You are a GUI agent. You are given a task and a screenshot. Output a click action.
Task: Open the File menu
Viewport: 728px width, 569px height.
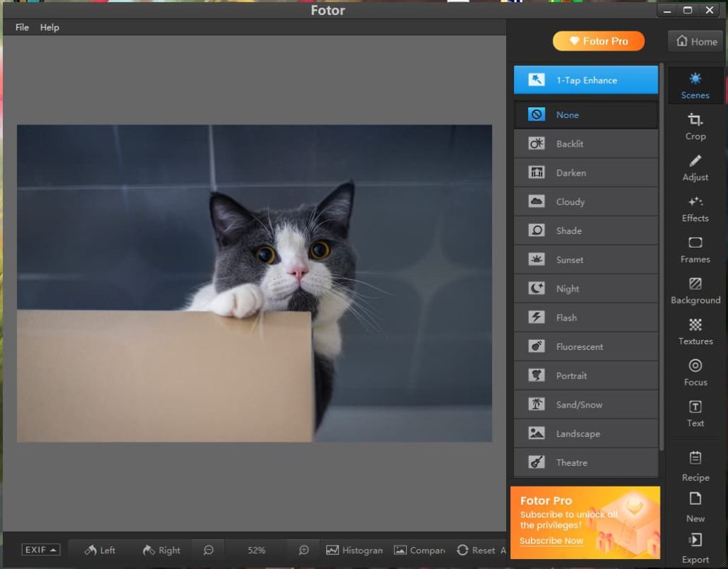click(x=22, y=28)
